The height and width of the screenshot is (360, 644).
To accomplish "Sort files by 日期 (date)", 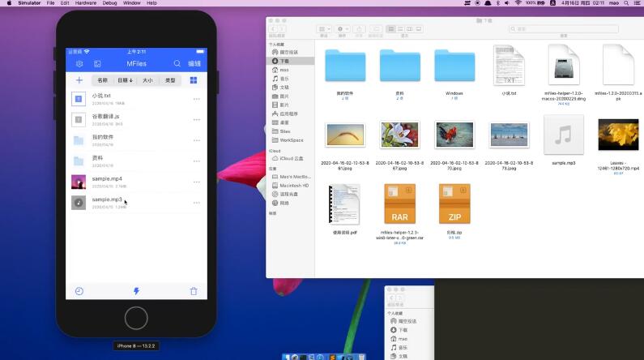I will [125, 80].
